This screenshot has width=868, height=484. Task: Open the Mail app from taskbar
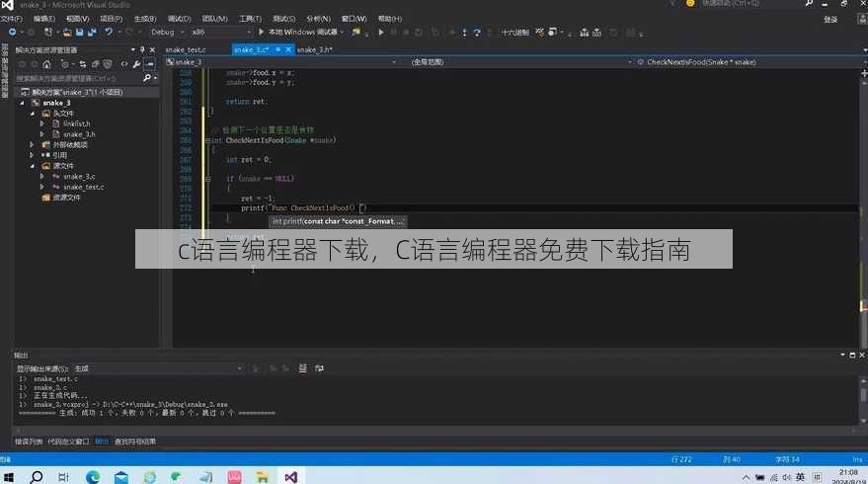click(x=121, y=476)
